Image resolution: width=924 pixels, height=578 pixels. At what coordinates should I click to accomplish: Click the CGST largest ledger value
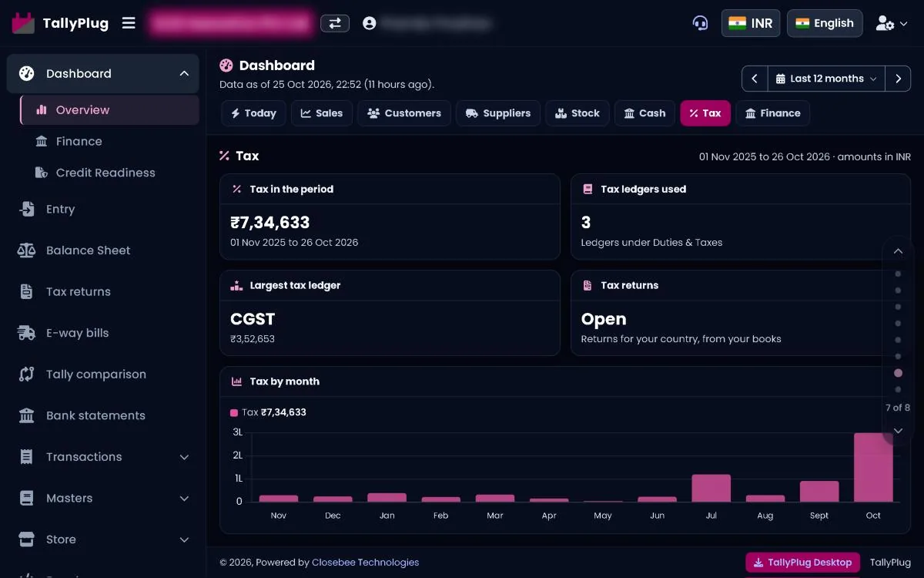click(253, 319)
